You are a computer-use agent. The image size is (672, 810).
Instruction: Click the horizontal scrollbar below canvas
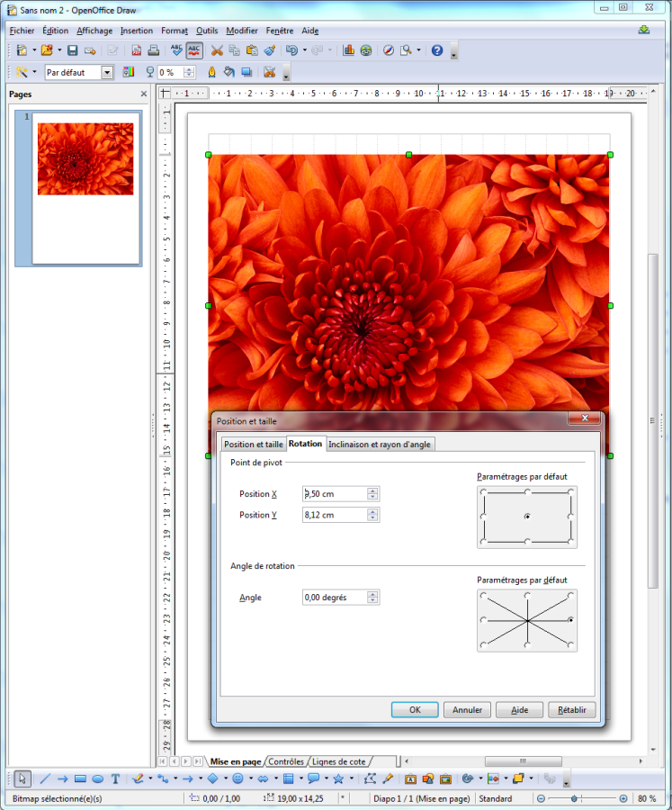click(524, 760)
